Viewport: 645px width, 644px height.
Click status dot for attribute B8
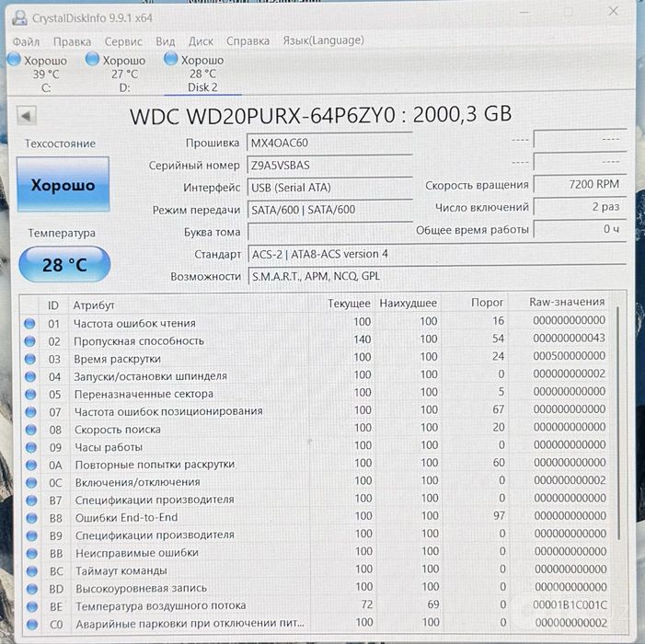point(31,518)
